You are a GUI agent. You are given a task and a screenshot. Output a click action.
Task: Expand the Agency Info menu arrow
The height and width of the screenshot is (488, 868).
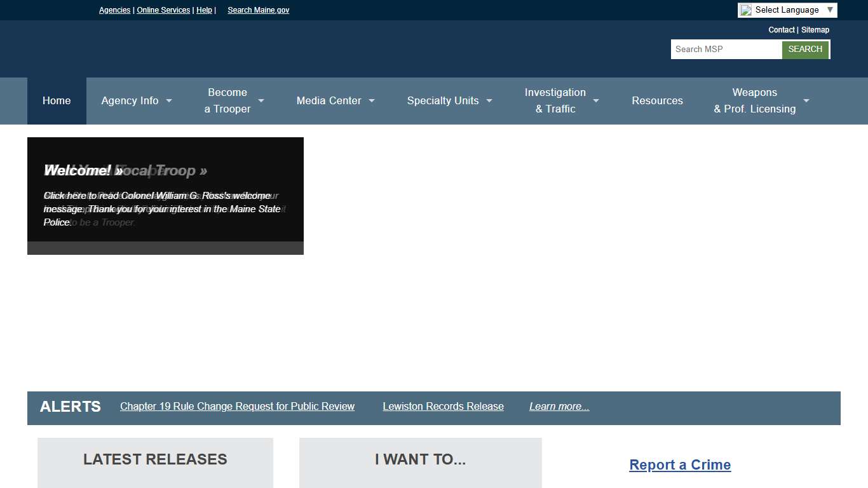(169, 101)
